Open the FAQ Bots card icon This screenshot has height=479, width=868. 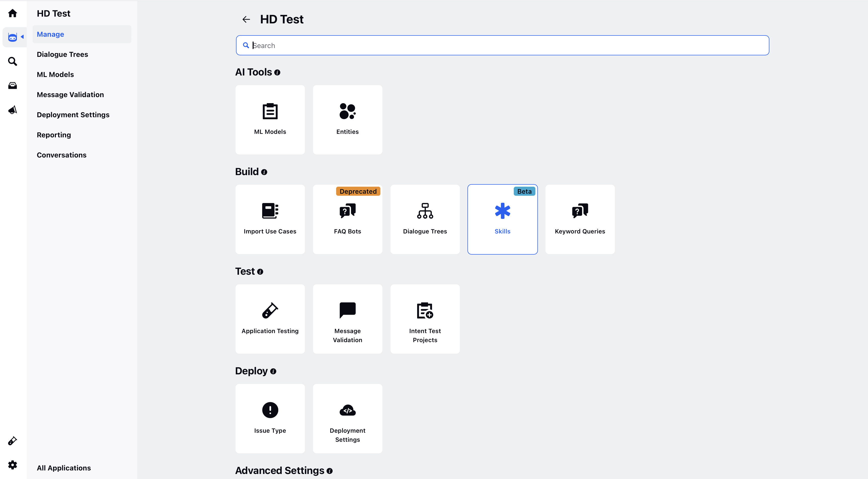click(x=347, y=211)
